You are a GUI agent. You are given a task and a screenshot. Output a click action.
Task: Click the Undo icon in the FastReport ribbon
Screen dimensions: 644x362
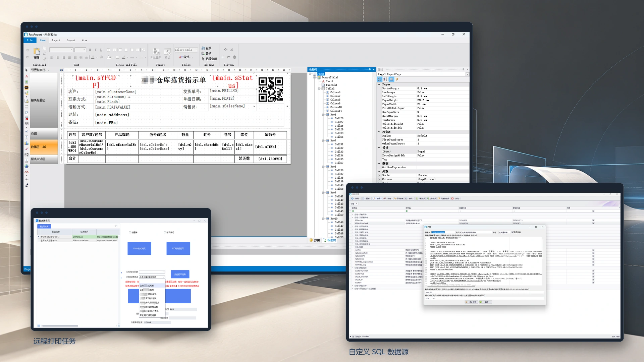(28, 50)
